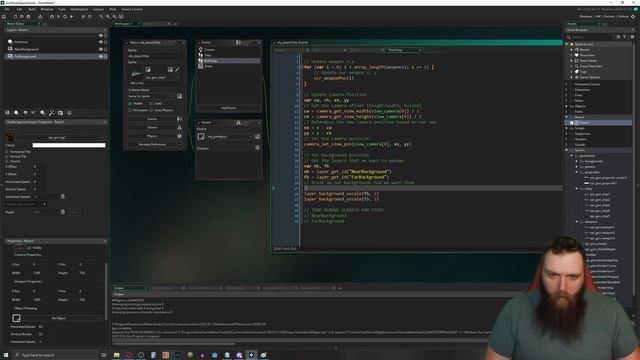Open the Source Control menu

[x=132, y=9]
